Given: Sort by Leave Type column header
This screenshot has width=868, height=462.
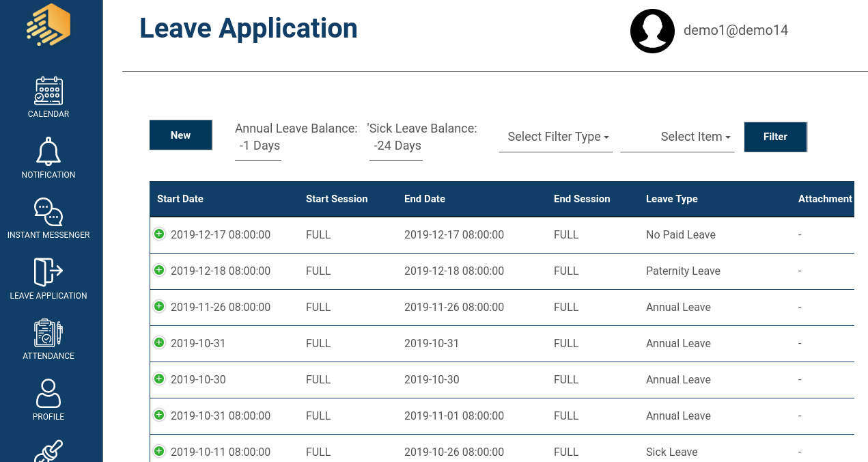Looking at the screenshot, I should [672, 199].
